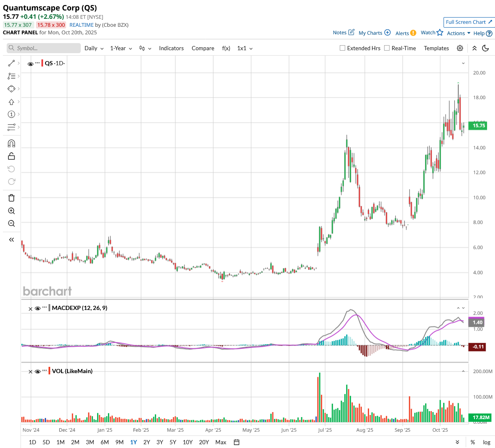Choose the shapes drawing tool
The height and width of the screenshot is (448, 495).
pos(11,89)
